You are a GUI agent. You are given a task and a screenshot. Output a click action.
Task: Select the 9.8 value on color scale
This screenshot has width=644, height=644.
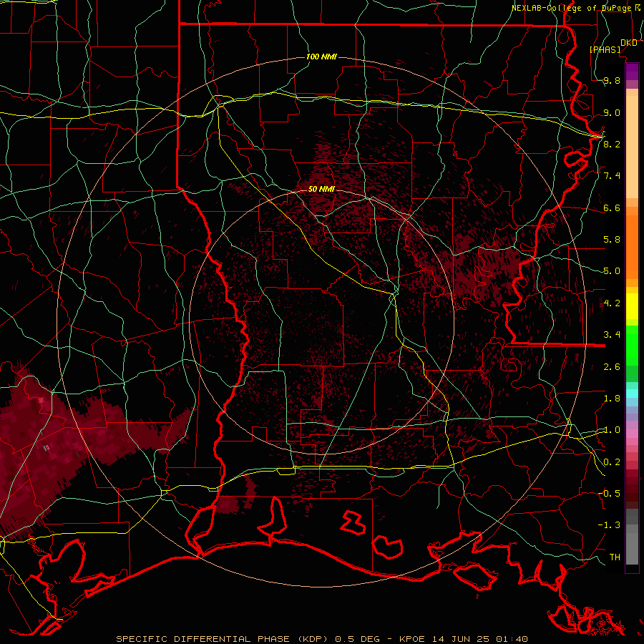(612, 81)
